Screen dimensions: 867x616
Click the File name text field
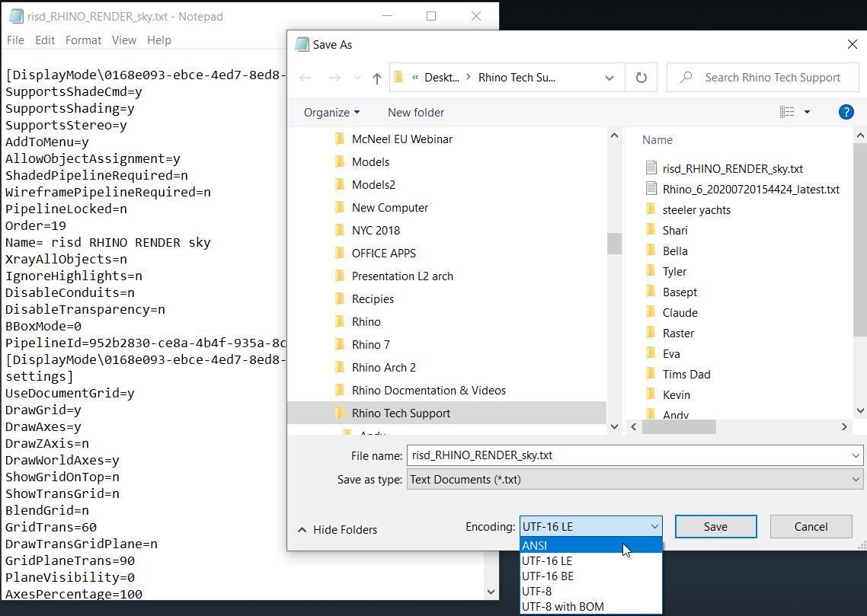tap(635, 455)
